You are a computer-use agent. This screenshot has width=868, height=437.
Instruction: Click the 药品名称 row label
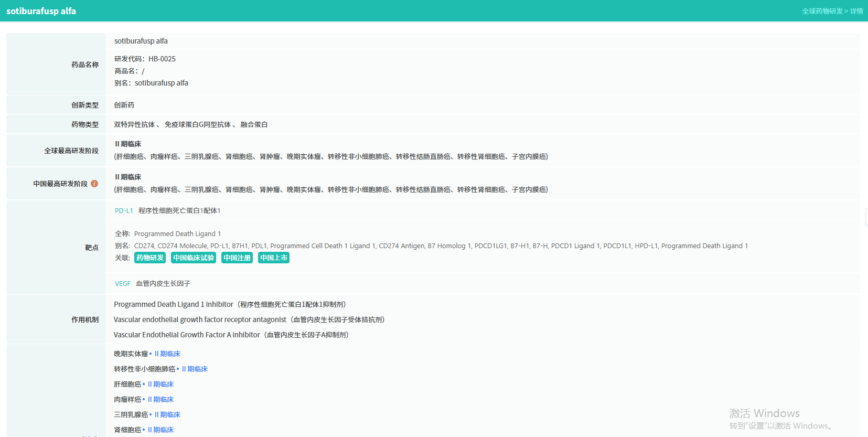click(x=85, y=65)
